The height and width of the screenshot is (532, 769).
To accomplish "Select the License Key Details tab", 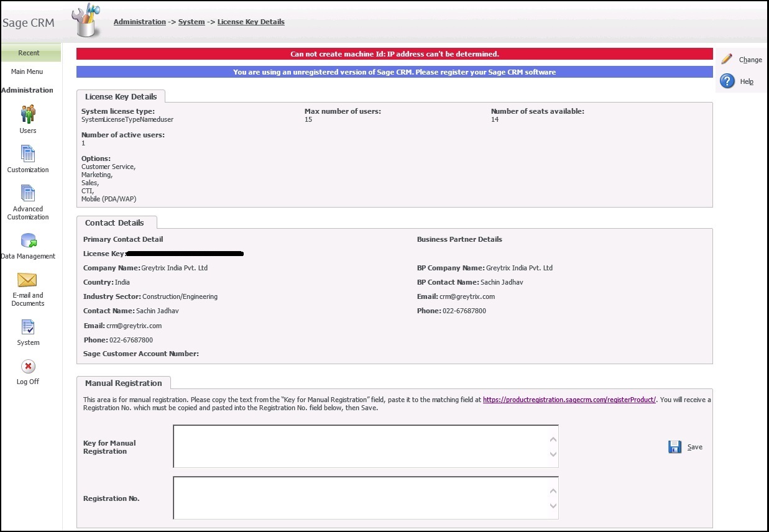I will (121, 96).
